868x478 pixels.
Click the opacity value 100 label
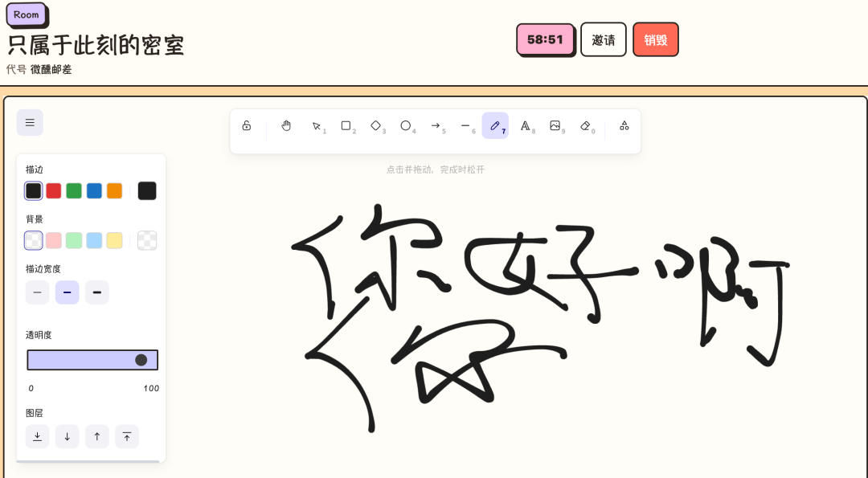[151, 388]
